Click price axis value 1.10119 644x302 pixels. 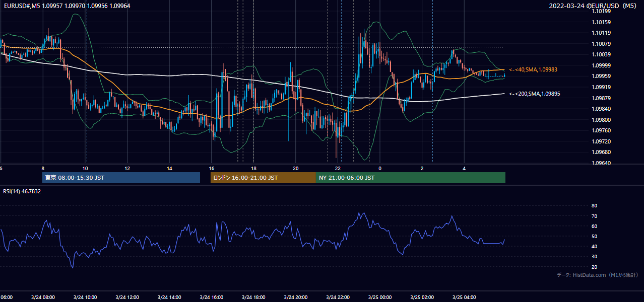[601, 33]
